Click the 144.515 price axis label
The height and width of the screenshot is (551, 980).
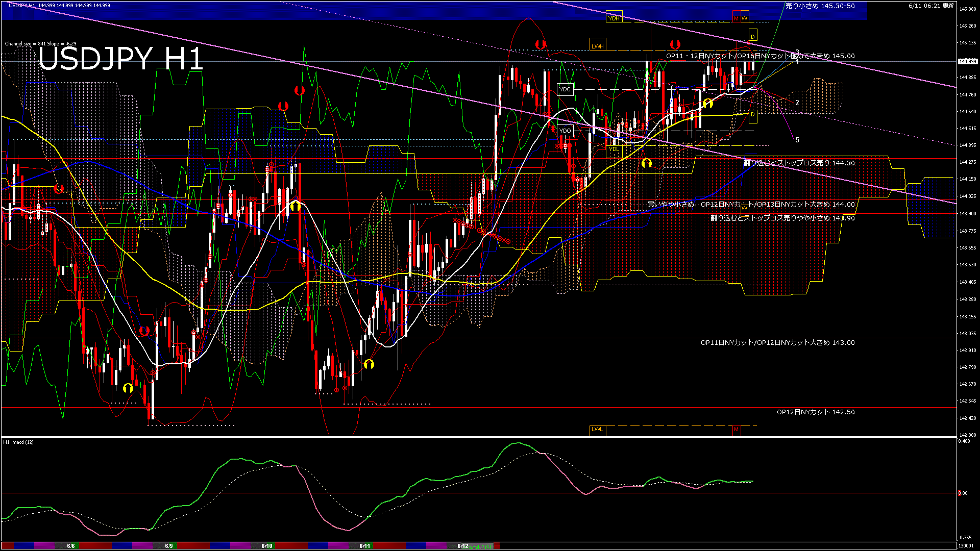[968, 129]
